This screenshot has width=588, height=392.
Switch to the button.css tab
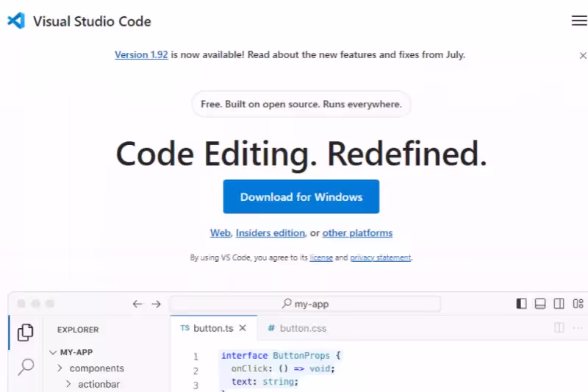click(298, 328)
